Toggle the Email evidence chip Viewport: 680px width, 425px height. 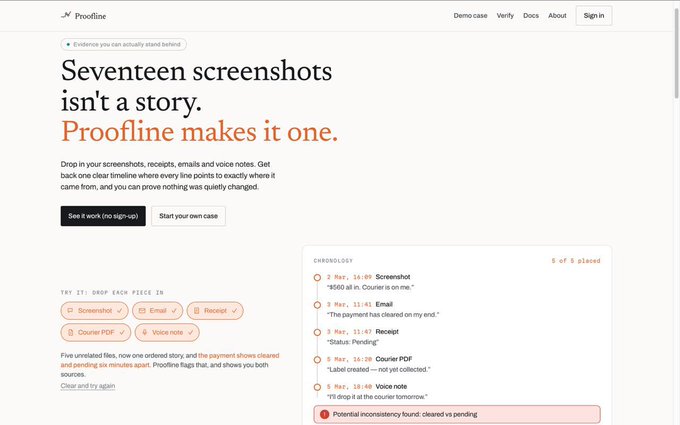[157, 311]
